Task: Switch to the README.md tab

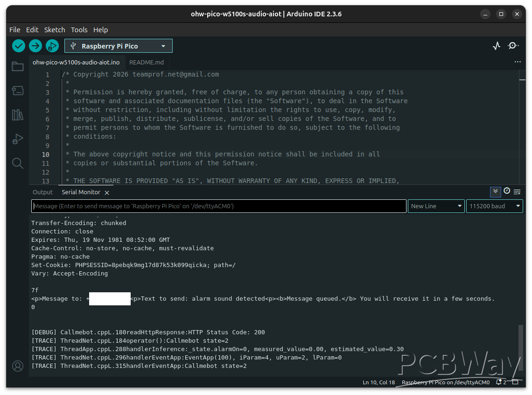Action: click(147, 62)
